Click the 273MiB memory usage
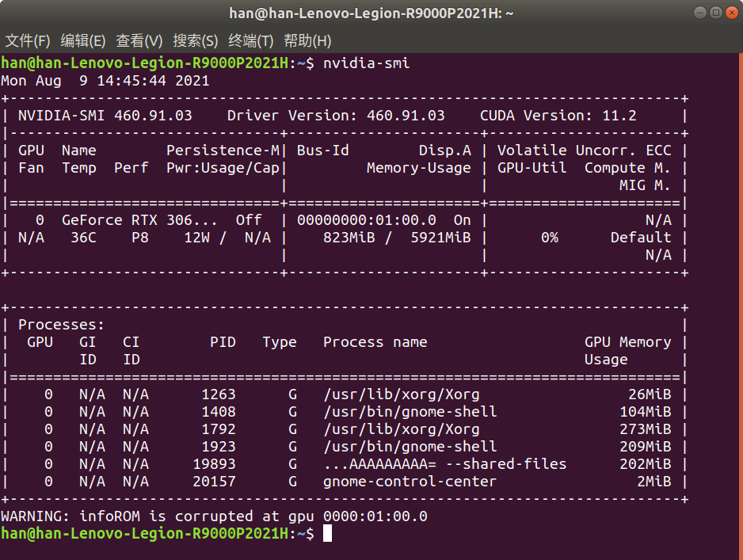This screenshot has height=560, width=743. tap(646, 429)
